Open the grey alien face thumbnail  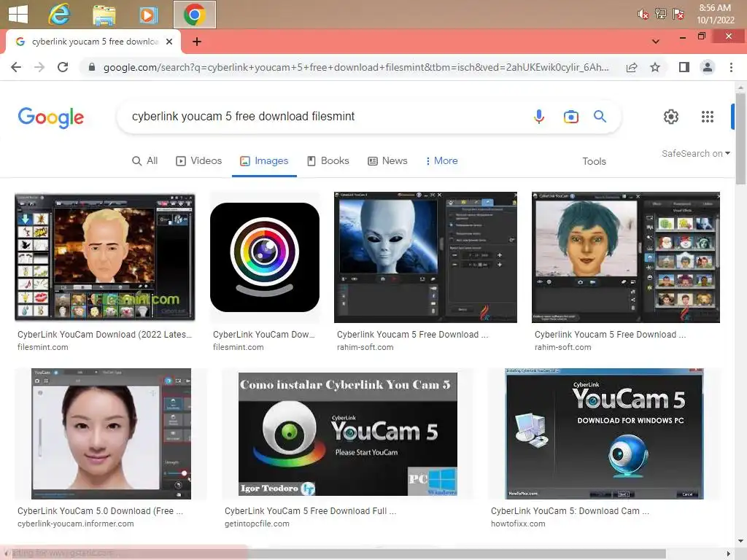425,257
